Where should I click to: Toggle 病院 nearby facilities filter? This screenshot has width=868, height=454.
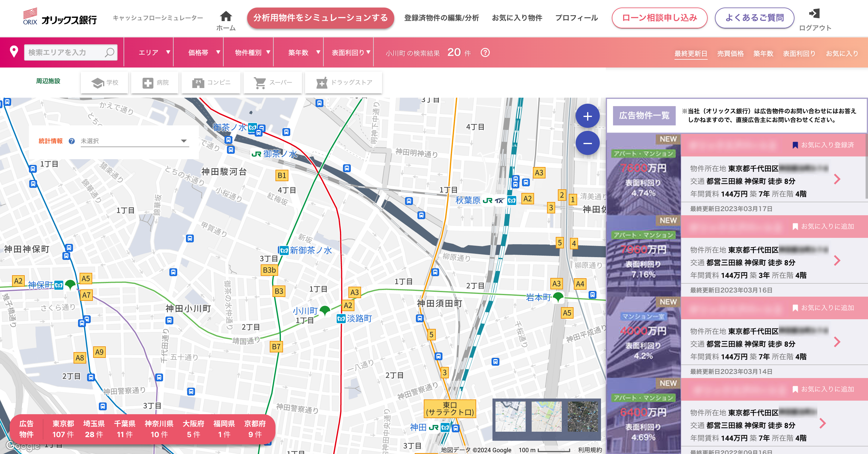pos(155,83)
